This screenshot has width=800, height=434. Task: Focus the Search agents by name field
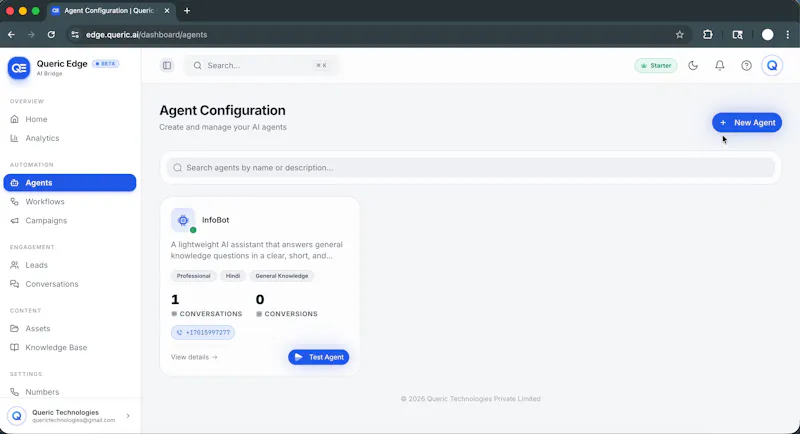pyautogui.click(x=470, y=167)
